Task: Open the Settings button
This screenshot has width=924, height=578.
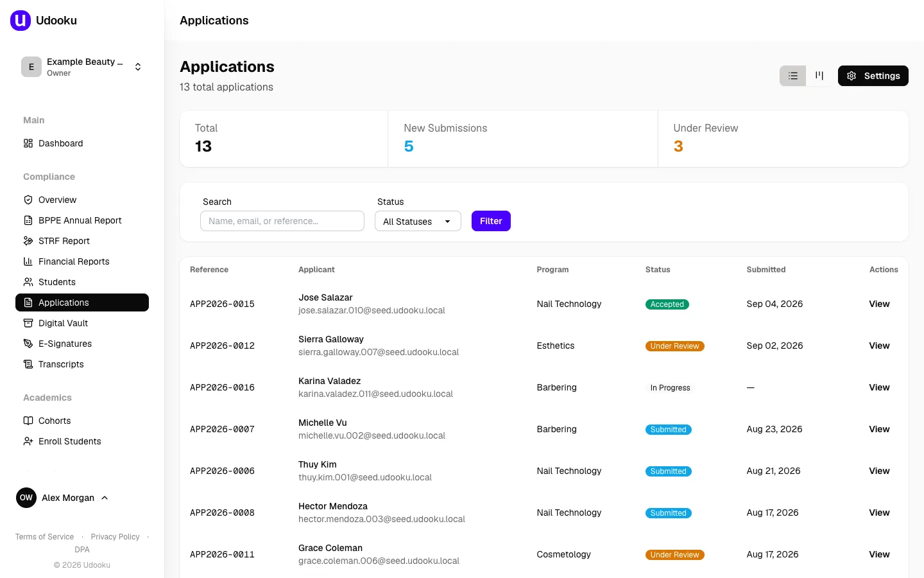Action: point(873,76)
